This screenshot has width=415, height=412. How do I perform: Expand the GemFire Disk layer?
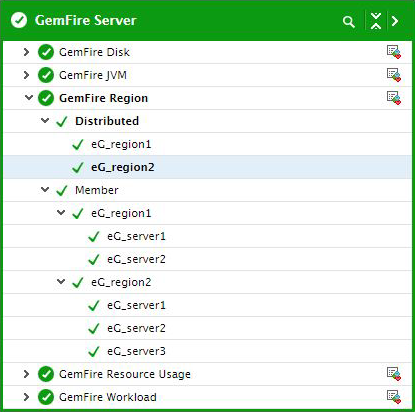point(26,52)
